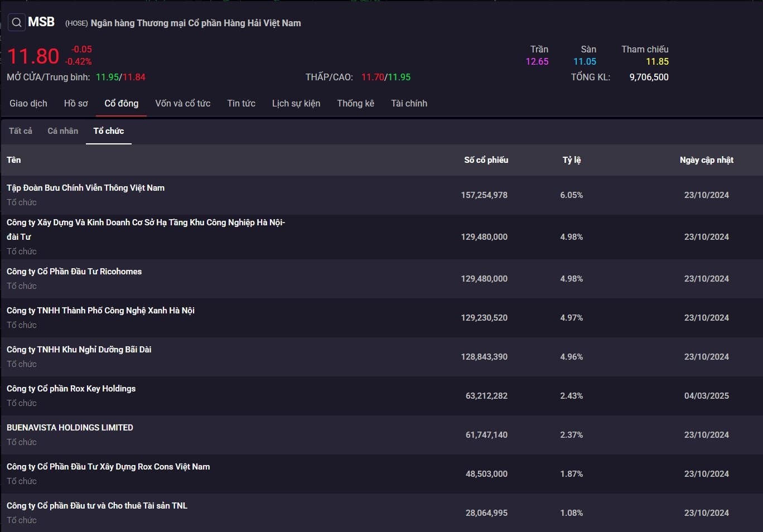Go to the Tin tức tab
This screenshot has height=532, width=763.
click(x=241, y=103)
